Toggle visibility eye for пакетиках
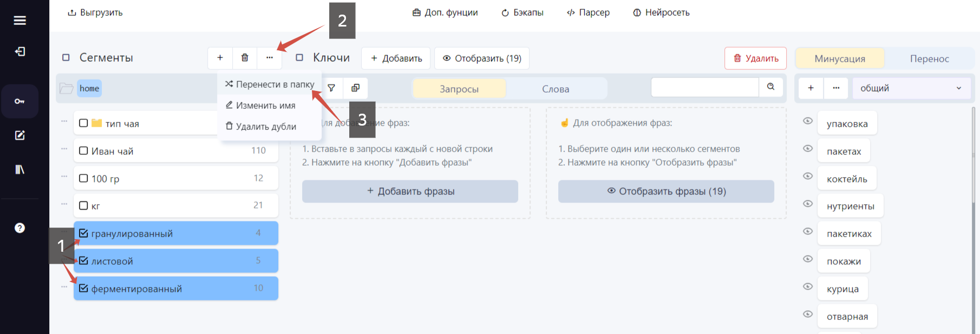The image size is (980, 334). 808,231
